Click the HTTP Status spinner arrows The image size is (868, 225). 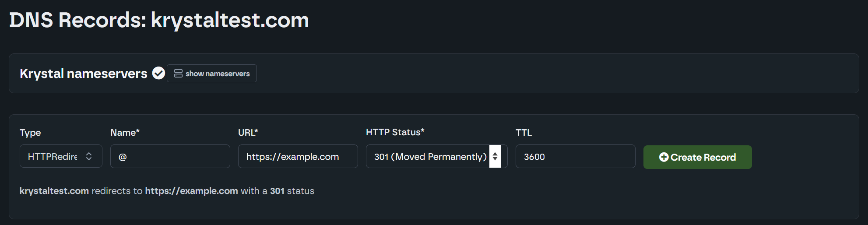(495, 156)
